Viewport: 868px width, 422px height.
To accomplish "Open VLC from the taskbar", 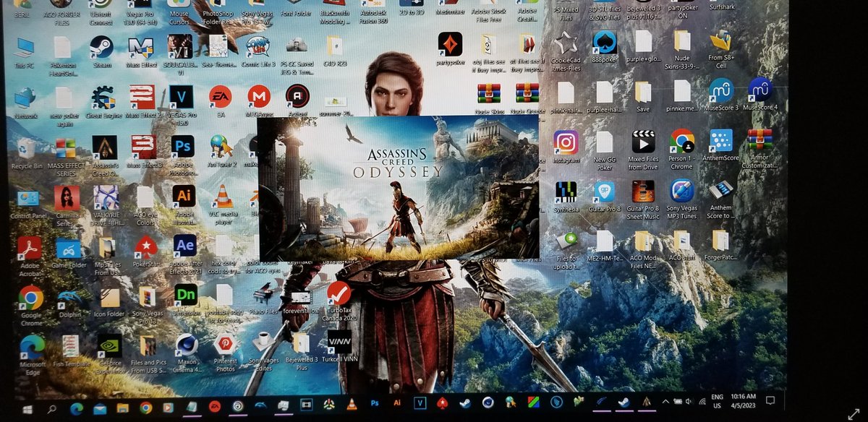I will click(x=352, y=404).
